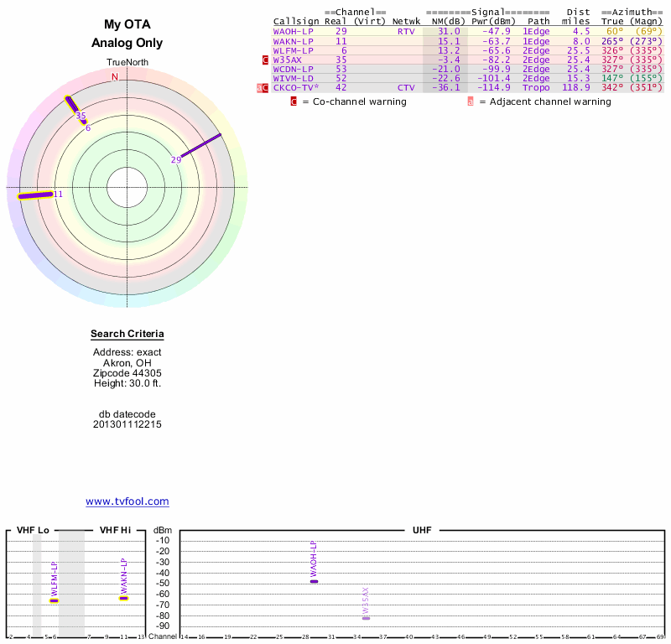671x644 pixels.
Task: Click the WIVM-LD callsign in table
Action: [x=293, y=78]
